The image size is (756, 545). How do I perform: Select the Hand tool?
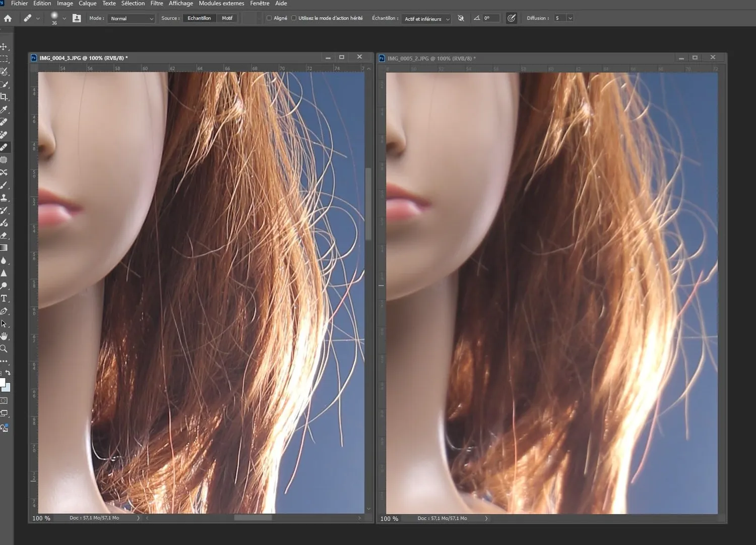pyautogui.click(x=4, y=336)
